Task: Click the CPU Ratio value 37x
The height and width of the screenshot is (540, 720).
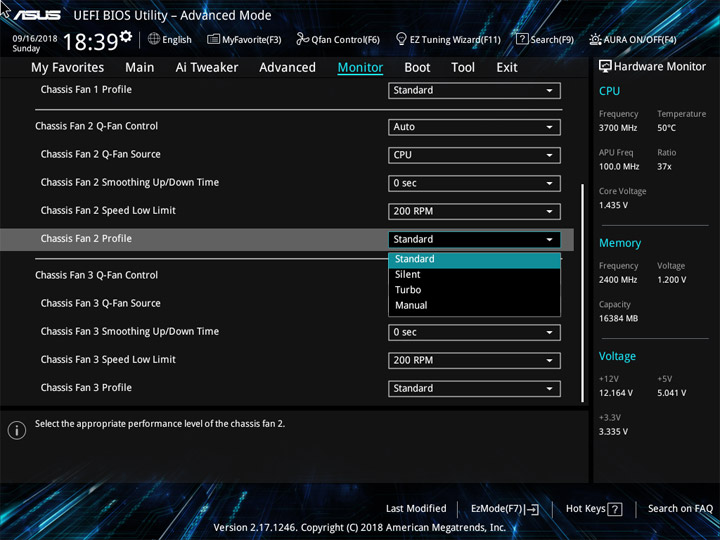Action: pos(664,166)
